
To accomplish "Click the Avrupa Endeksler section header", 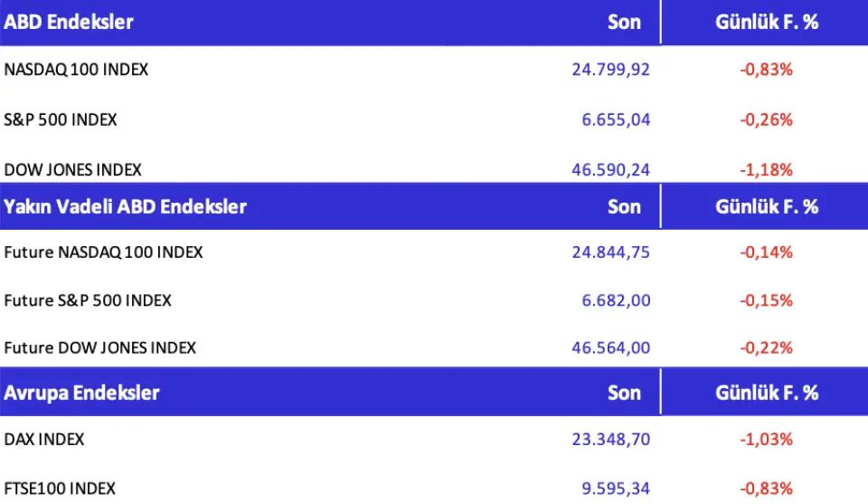I will [x=82, y=393].
